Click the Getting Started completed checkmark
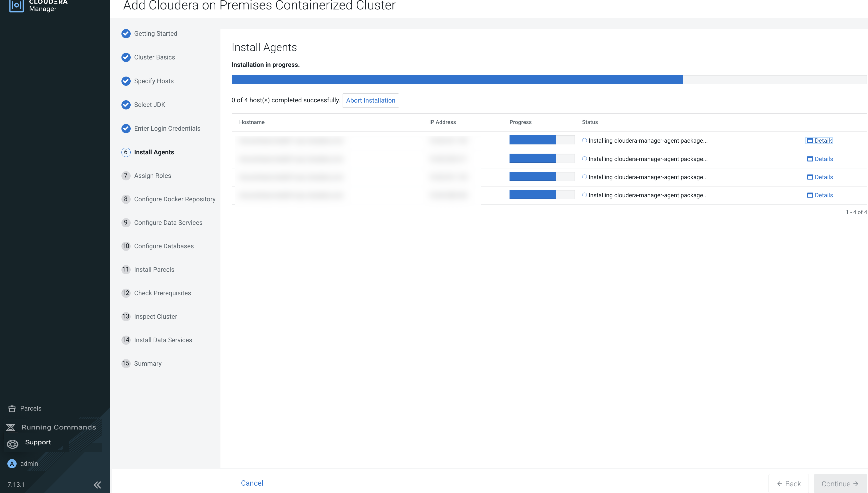Screen dimensions: 868x493 coord(126,33)
